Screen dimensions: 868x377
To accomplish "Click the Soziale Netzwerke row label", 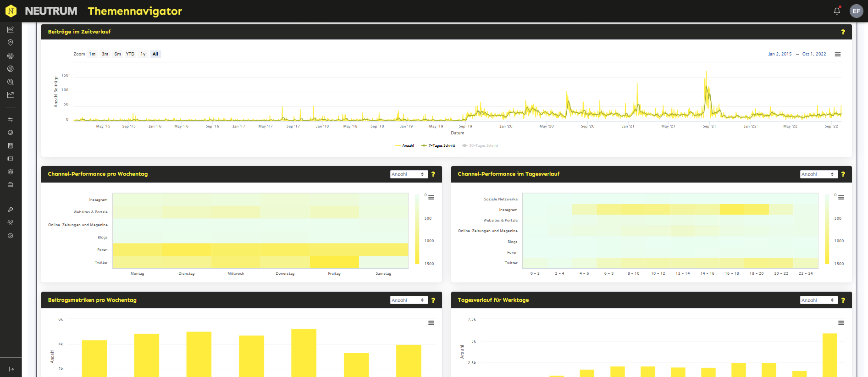I will (x=501, y=199).
